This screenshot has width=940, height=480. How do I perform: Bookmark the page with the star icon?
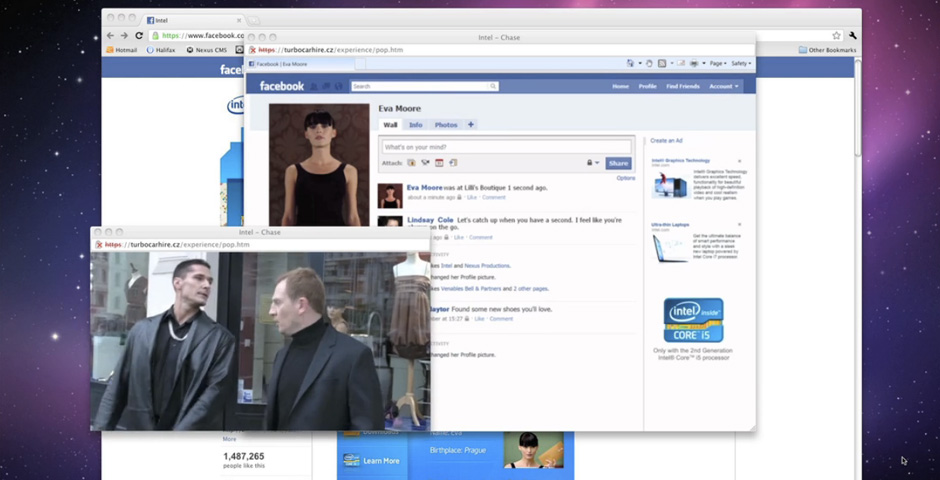coord(836,35)
